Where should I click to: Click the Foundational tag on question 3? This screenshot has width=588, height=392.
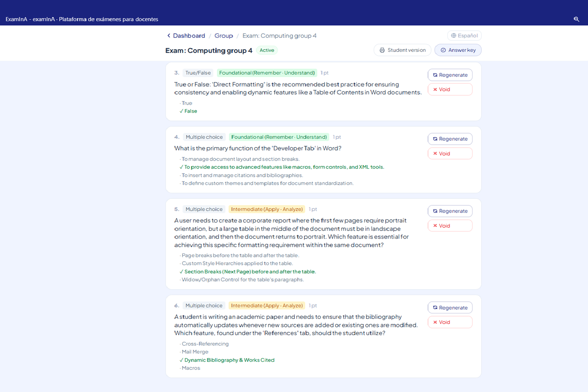pyautogui.click(x=267, y=73)
